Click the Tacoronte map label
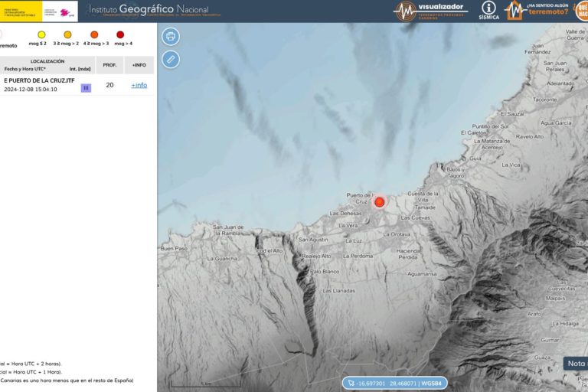Viewport: 588px width, 392px height. 544,100
